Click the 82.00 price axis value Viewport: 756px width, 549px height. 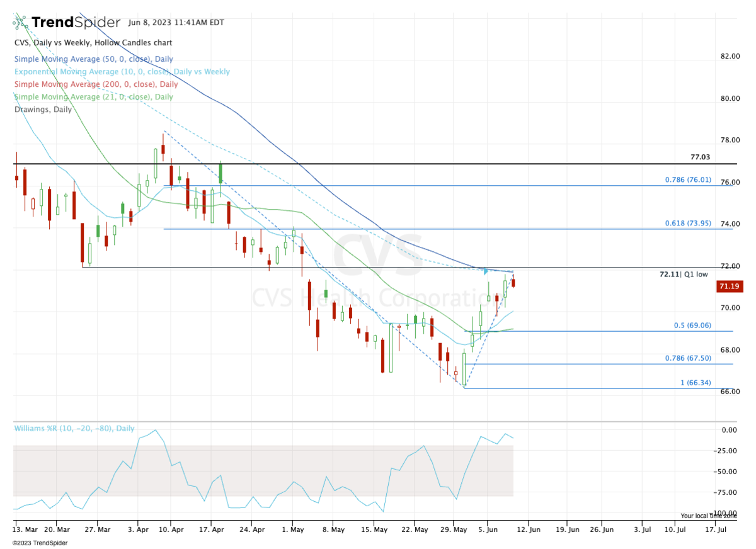(x=730, y=56)
